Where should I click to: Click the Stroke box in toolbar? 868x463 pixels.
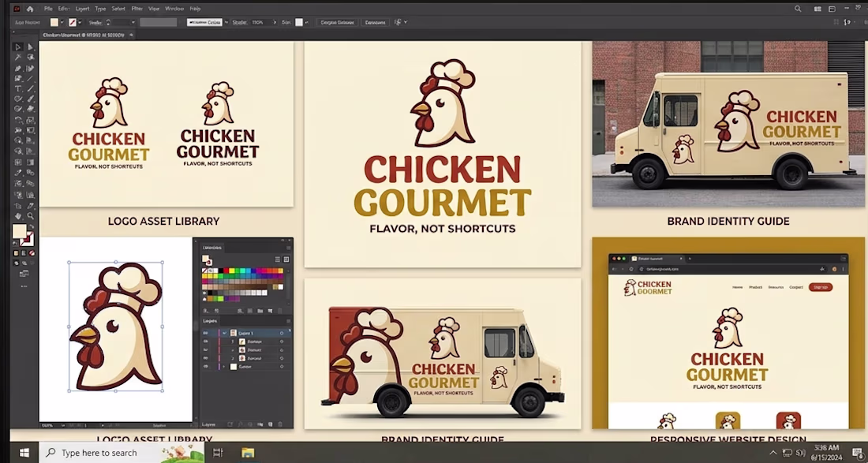pyautogui.click(x=27, y=239)
